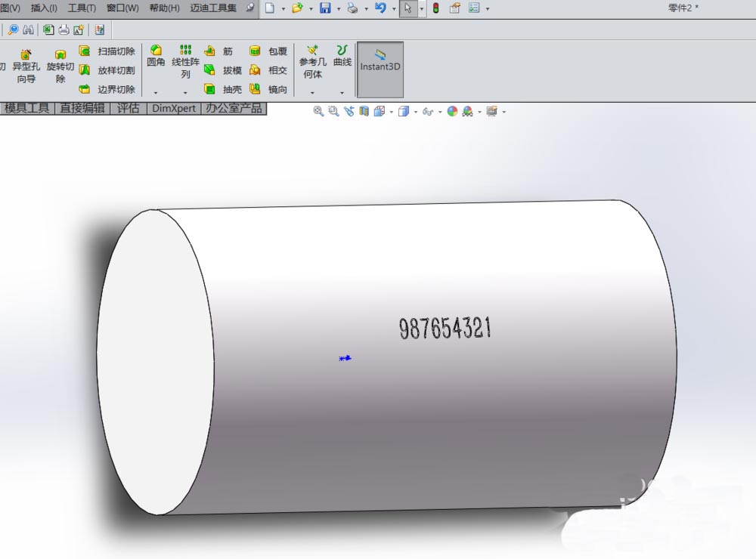
Task: Switch to the DimXpert tab
Action: pyautogui.click(x=174, y=109)
